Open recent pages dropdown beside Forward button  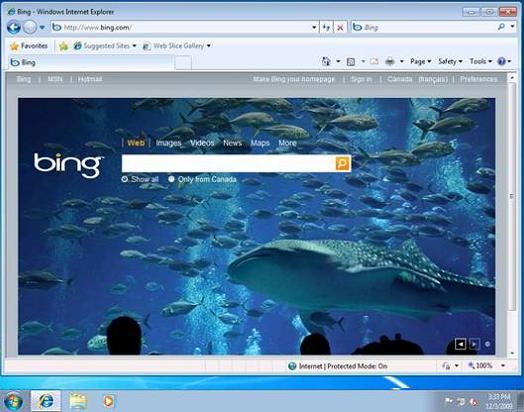point(42,27)
